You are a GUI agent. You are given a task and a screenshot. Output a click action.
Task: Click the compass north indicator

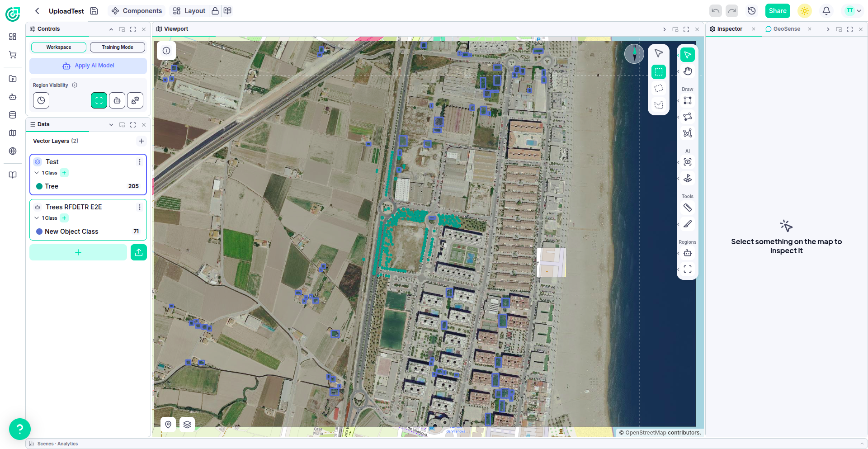634,54
